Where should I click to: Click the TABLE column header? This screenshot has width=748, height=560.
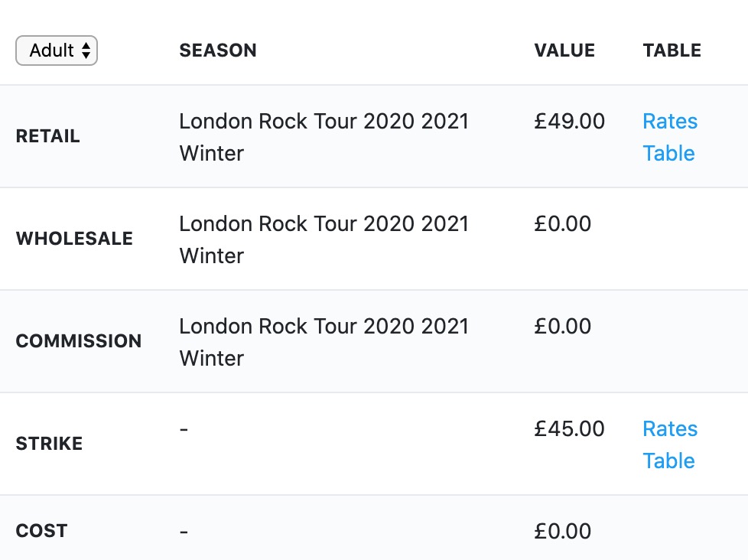672,50
